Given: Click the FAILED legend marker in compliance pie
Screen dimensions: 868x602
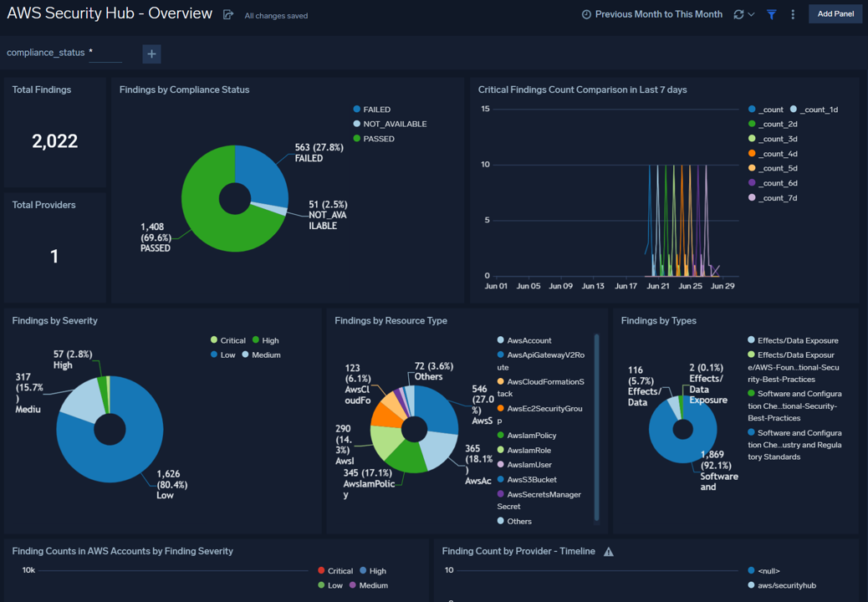Looking at the screenshot, I should tap(358, 109).
